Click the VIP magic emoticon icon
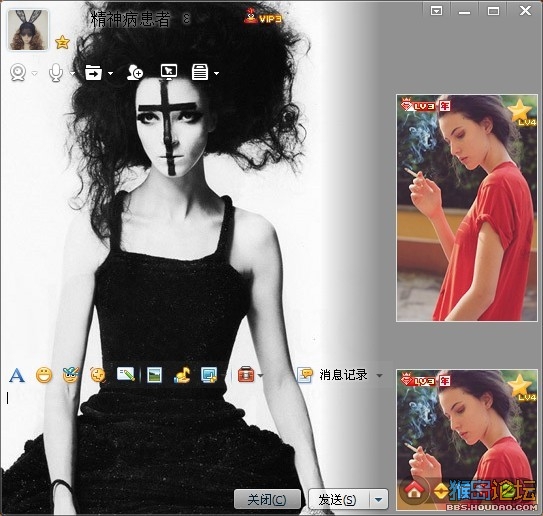 pyautogui.click(x=71, y=375)
